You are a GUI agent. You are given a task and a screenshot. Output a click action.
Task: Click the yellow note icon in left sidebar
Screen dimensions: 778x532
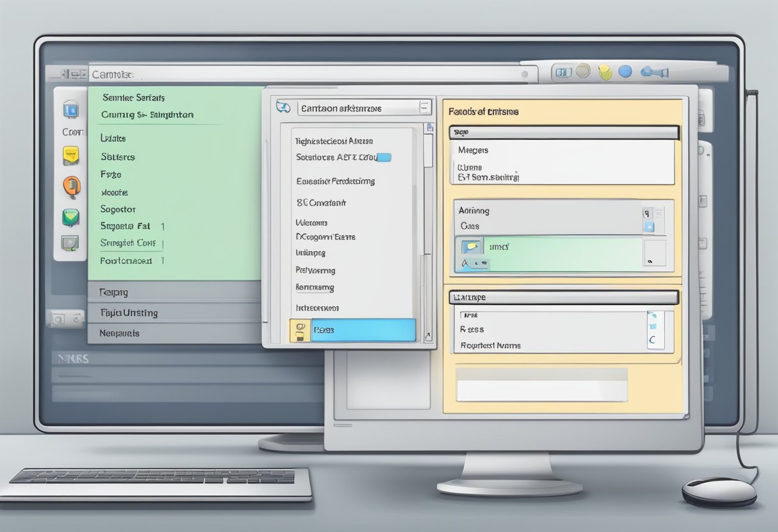[71, 155]
